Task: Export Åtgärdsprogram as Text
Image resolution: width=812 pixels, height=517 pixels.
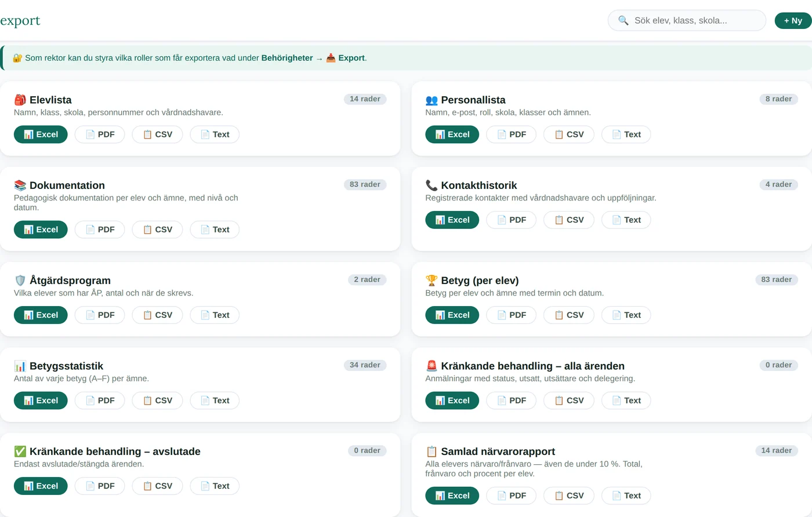Action: click(215, 315)
